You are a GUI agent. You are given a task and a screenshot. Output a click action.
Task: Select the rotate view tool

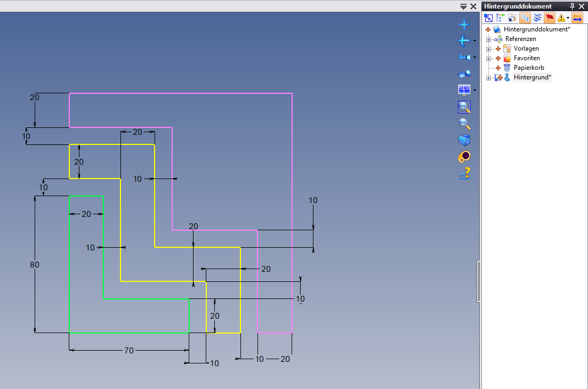pos(464,41)
